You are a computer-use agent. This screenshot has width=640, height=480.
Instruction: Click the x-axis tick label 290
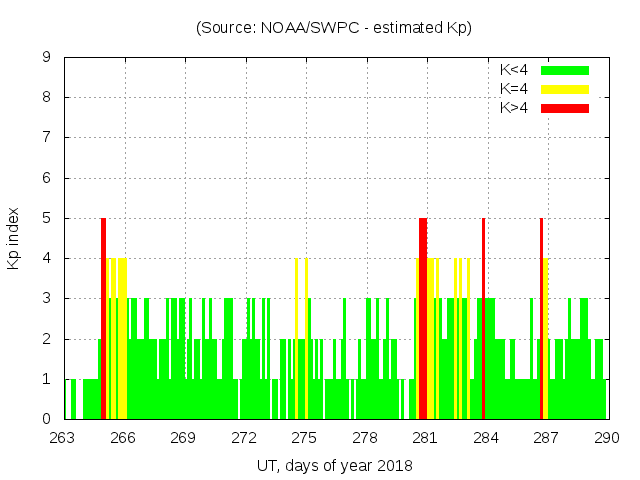point(607,438)
